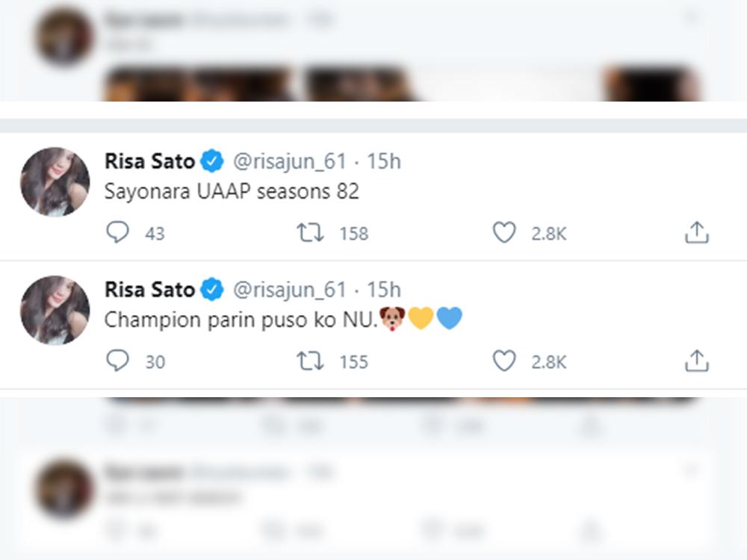The width and height of the screenshot is (747, 560).
Task: Open Risa Sato's avatar on the Champion tweet
Action: coord(55,310)
